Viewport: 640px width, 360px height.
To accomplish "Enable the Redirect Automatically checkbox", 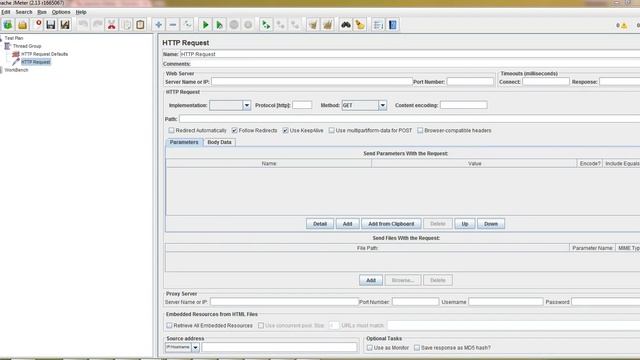I will (x=171, y=130).
